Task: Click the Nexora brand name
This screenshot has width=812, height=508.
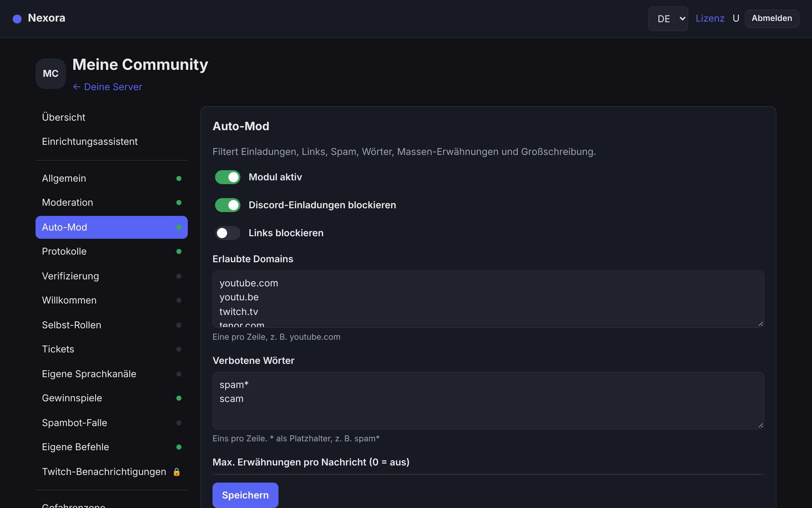Action: 47,18
